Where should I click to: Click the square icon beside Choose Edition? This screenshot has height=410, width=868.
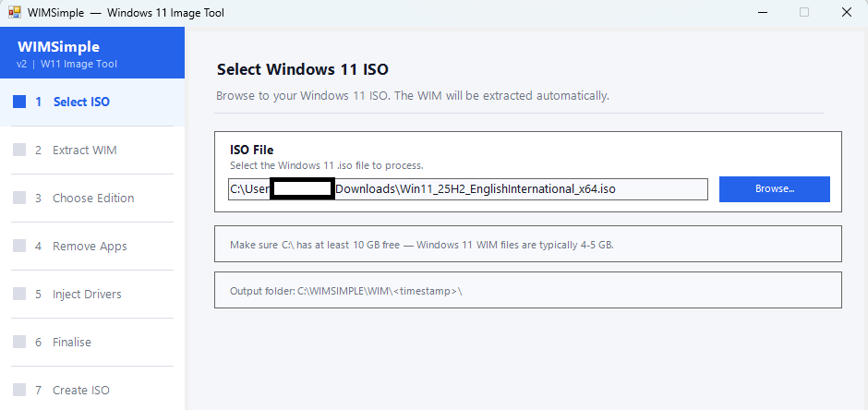click(x=19, y=199)
